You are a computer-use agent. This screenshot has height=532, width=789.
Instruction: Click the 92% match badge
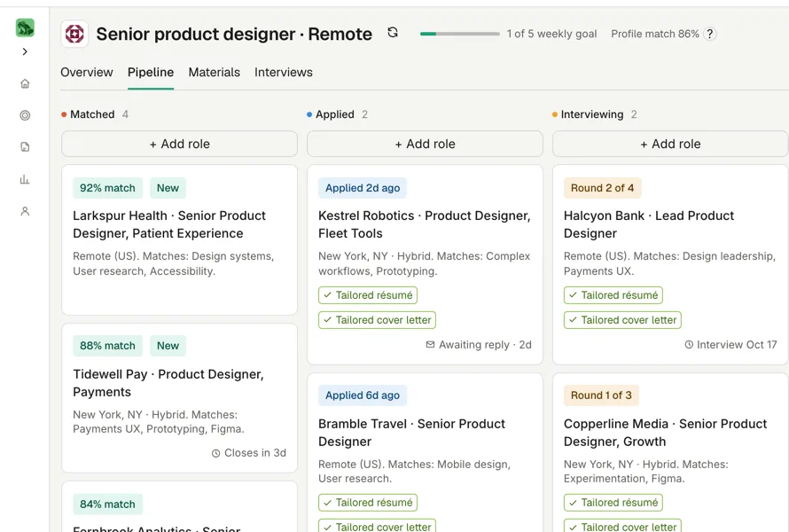tap(107, 188)
